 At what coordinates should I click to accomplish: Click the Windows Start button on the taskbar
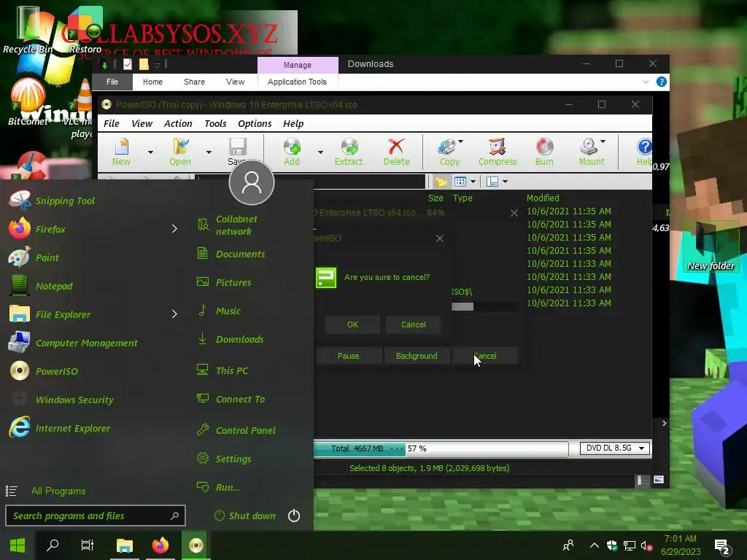(x=18, y=545)
